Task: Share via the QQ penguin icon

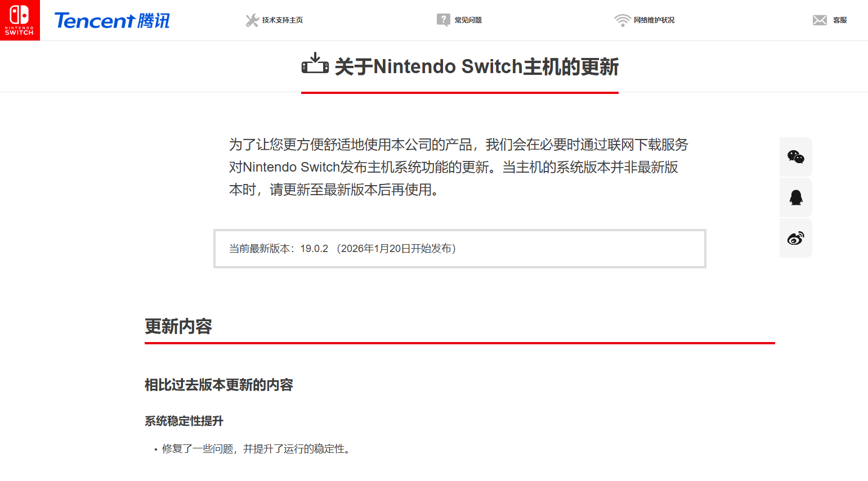Action: point(795,197)
